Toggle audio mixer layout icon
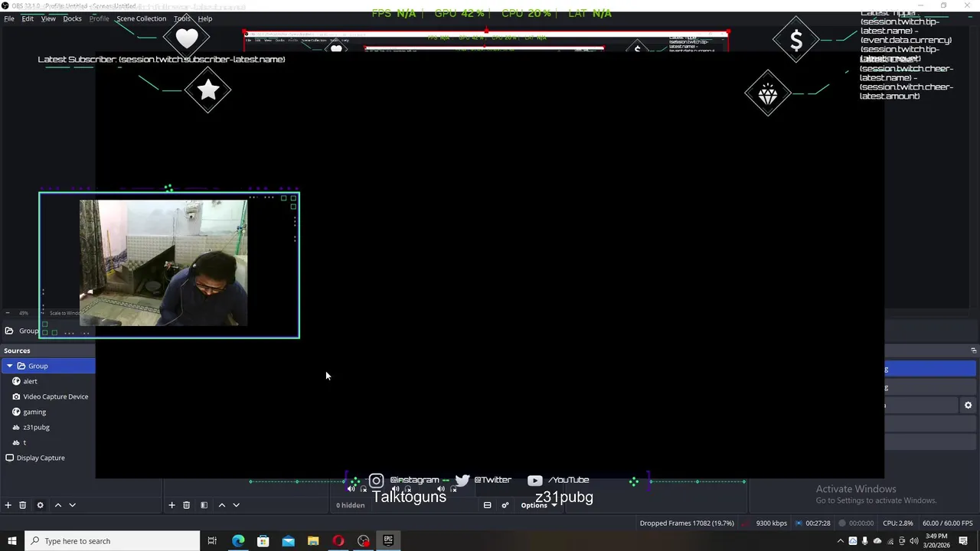980x551 pixels. 487,505
